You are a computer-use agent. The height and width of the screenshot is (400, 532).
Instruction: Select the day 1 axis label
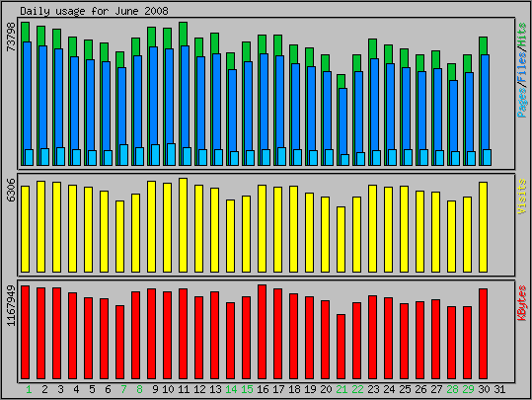coord(29,389)
